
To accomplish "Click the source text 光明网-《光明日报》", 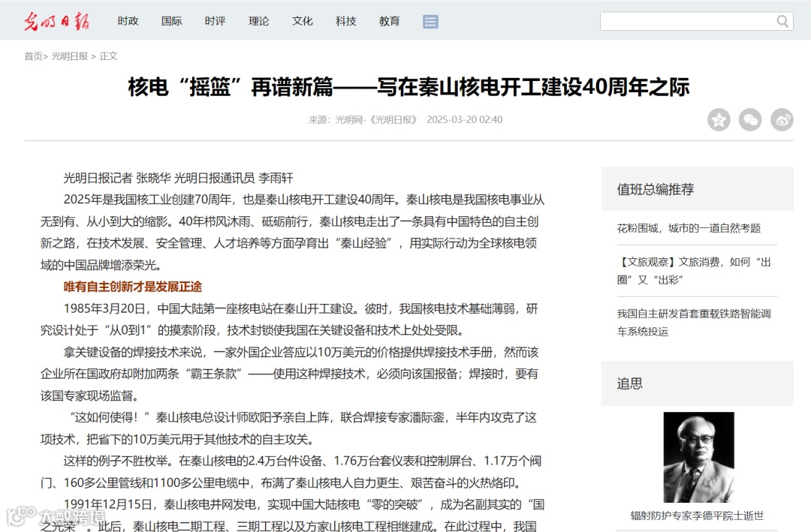I will click(x=376, y=120).
